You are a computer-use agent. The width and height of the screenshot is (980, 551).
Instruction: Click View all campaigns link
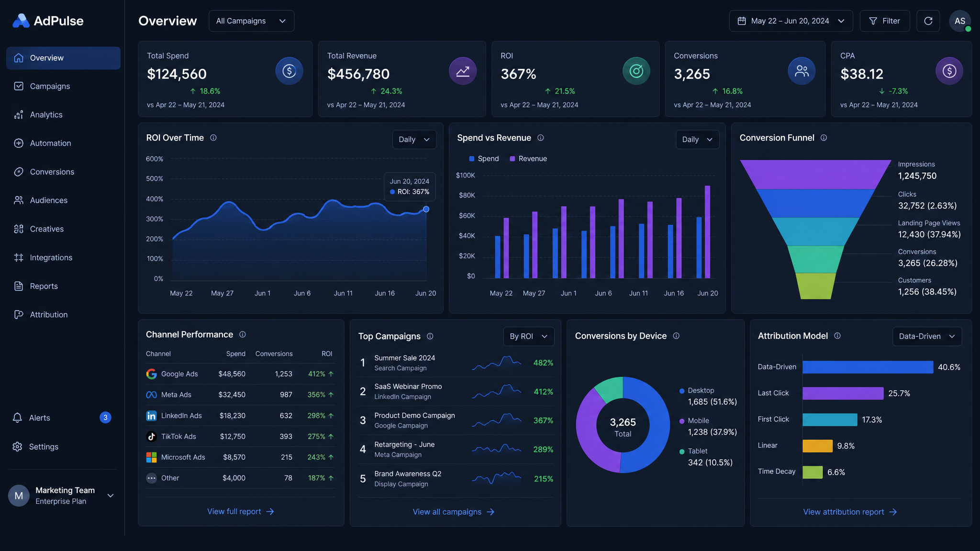(454, 512)
